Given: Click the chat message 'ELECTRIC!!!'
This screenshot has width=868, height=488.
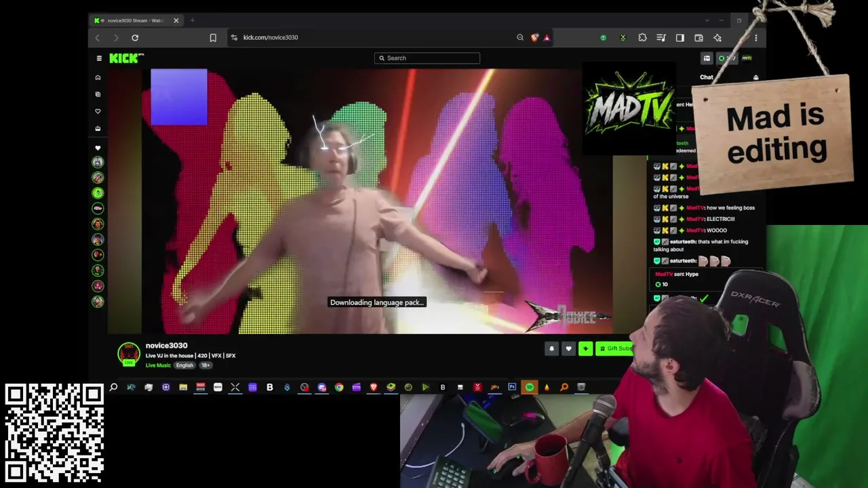Looking at the screenshot, I should pyautogui.click(x=720, y=219).
